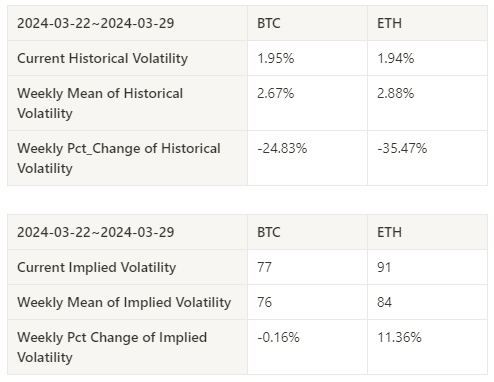Image resolution: width=494 pixels, height=382 pixels.
Task: Select the ETH current implied volatility 91
Action: [x=384, y=267]
